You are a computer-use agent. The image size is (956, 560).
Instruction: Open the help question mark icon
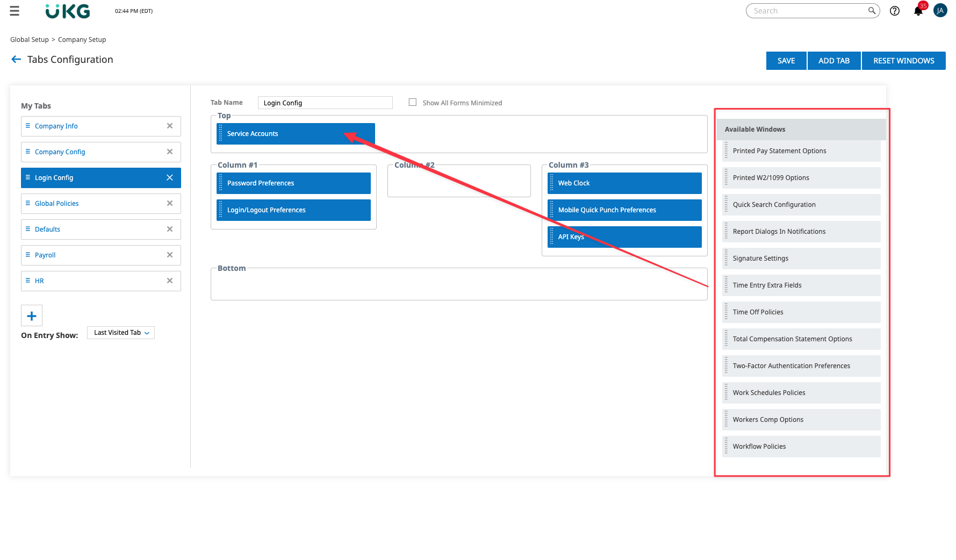(x=895, y=11)
